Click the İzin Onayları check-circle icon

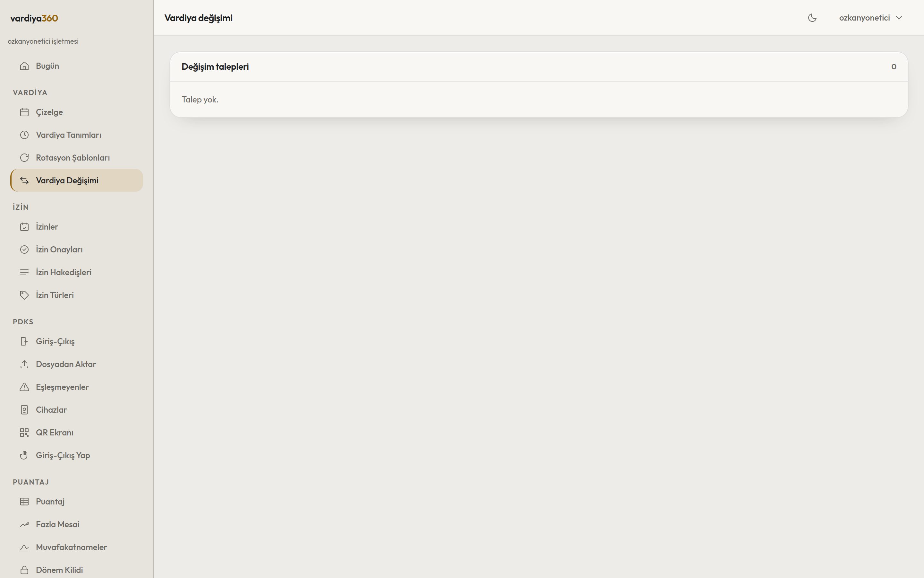[24, 250]
